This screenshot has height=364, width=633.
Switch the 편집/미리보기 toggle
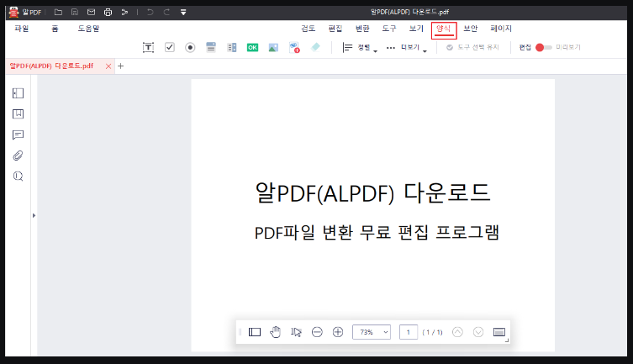pos(543,48)
